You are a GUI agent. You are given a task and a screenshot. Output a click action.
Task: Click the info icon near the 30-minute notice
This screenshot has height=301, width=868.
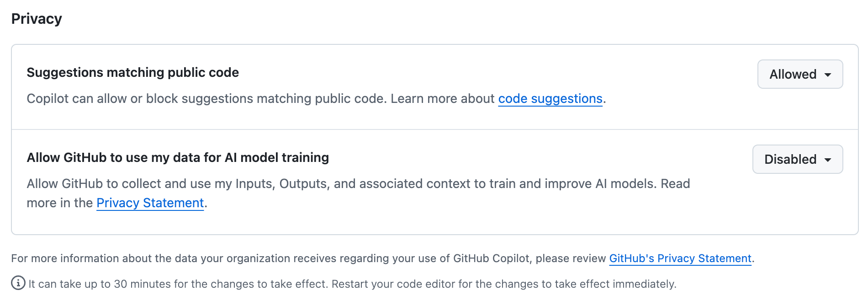tap(17, 283)
